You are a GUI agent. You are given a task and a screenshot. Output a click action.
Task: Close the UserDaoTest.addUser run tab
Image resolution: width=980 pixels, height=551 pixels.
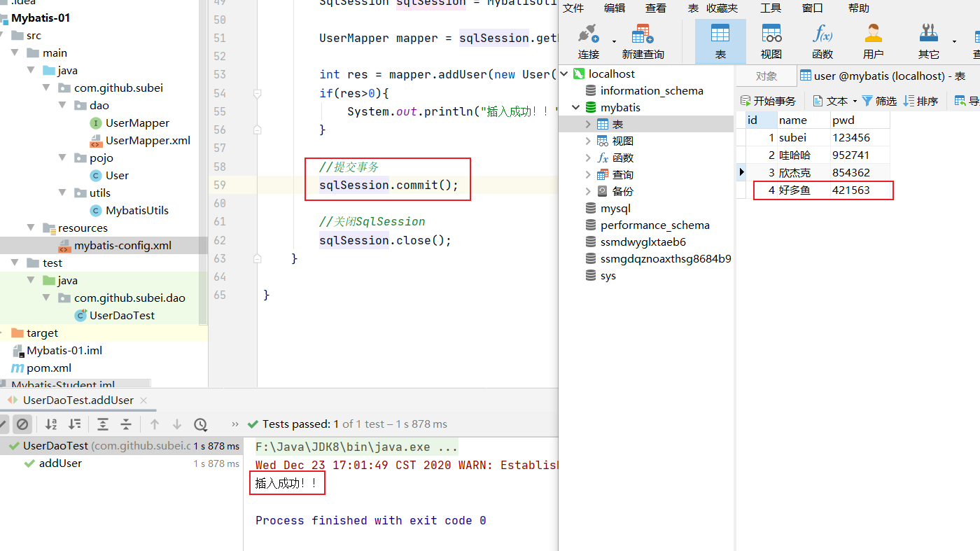pos(143,400)
